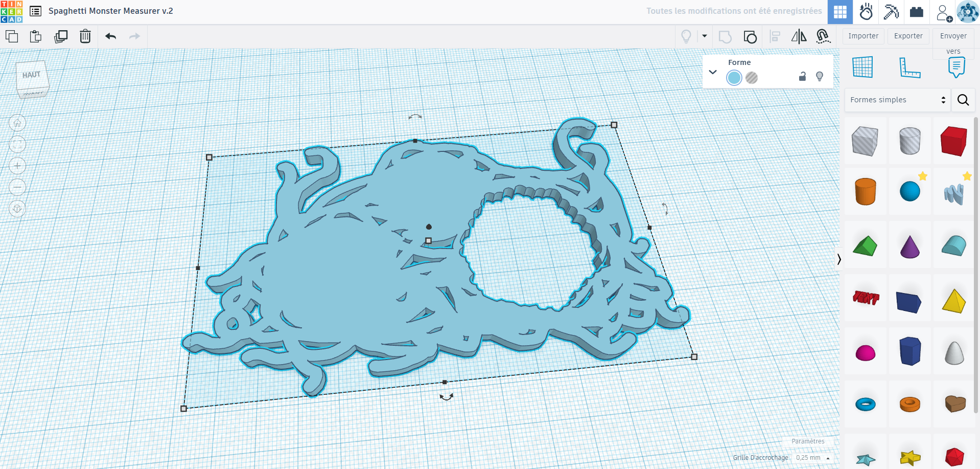The height and width of the screenshot is (469, 980).
Task: Click the Mirror tool icon
Action: (799, 36)
